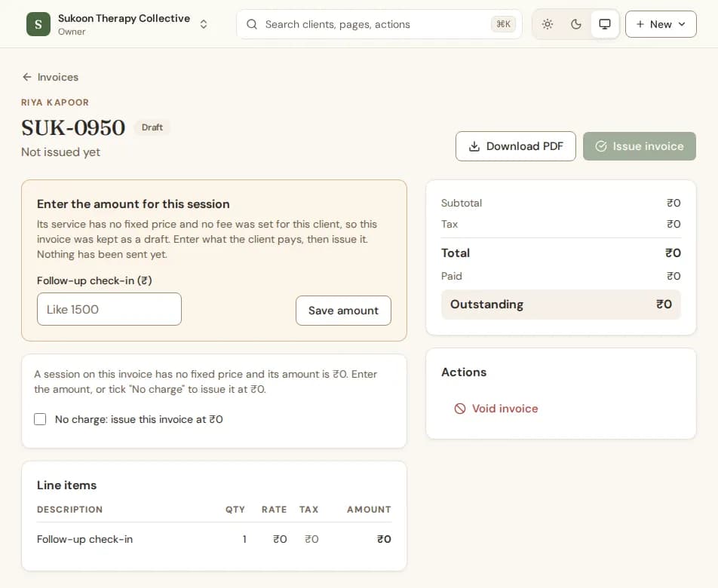Click the Total label in summary
718x588 pixels.
(x=456, y=253)
